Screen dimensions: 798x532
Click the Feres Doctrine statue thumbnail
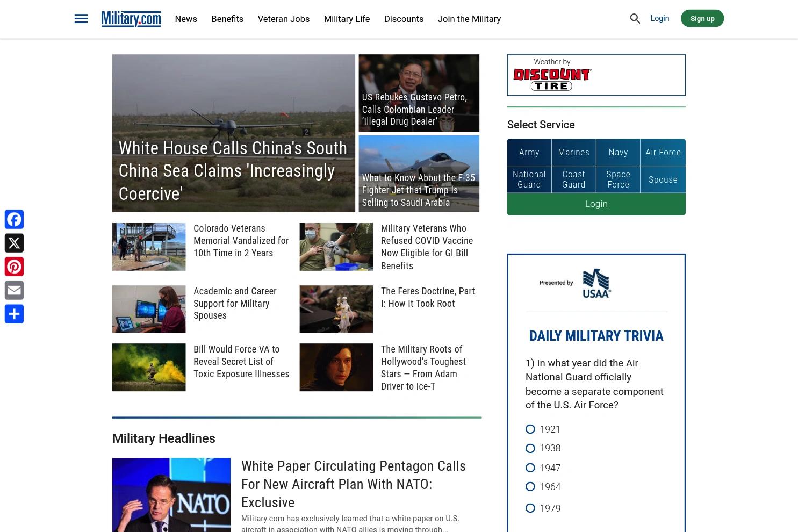(336, 309)
